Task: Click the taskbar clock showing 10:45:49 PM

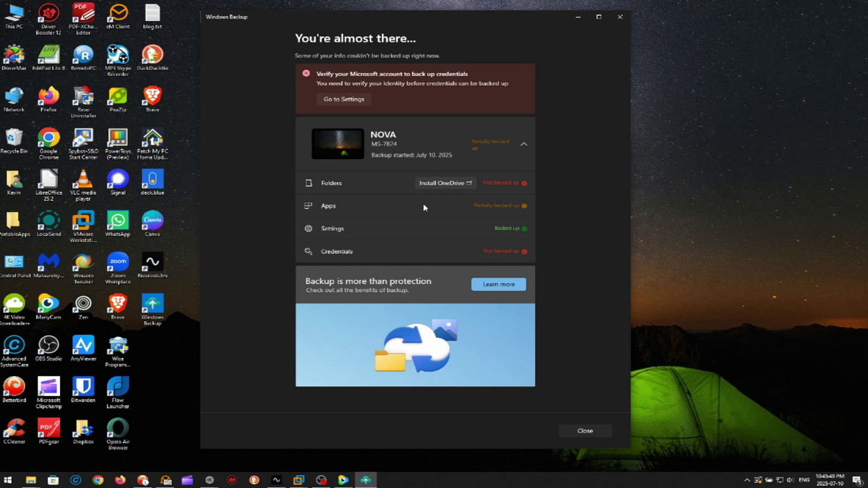Action: (x=829, y=480)
